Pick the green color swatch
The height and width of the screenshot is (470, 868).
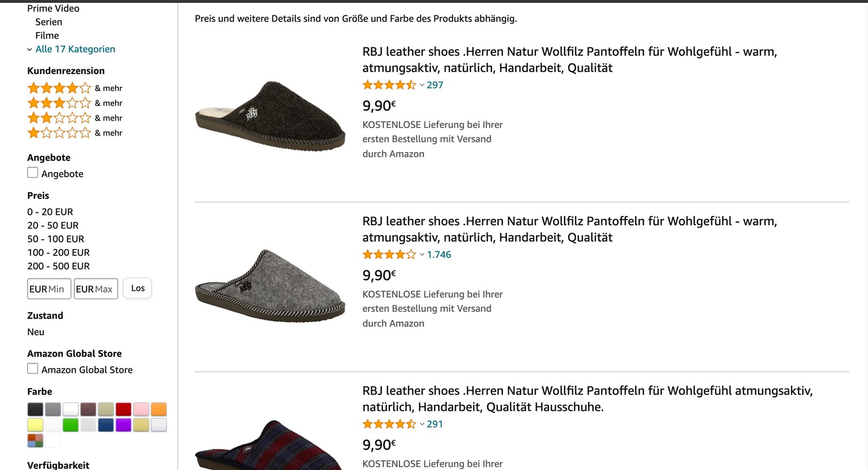(71, 425)
